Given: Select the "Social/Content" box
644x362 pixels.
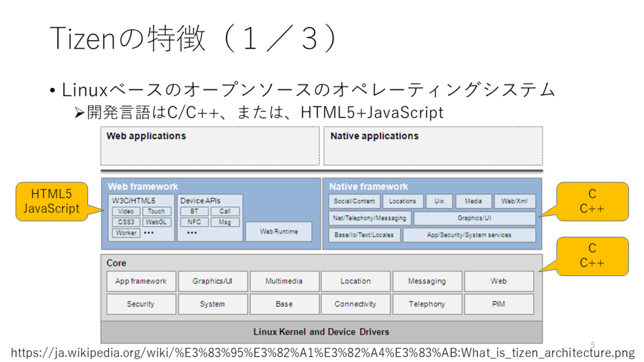Looking at the screenshot, I should click(x=354, y=201).
